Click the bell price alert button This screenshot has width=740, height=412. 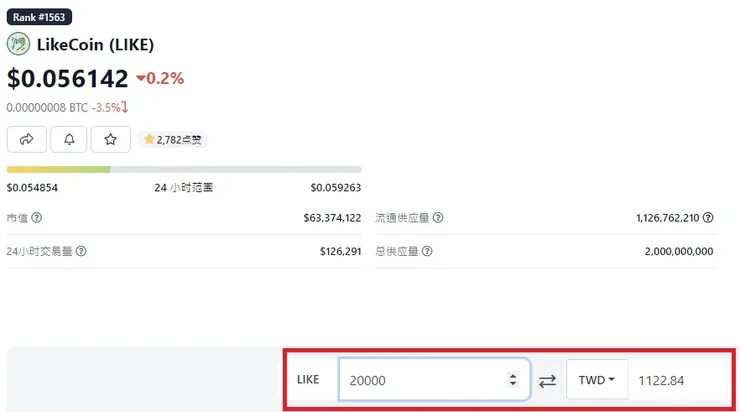[x=69, y=139]
